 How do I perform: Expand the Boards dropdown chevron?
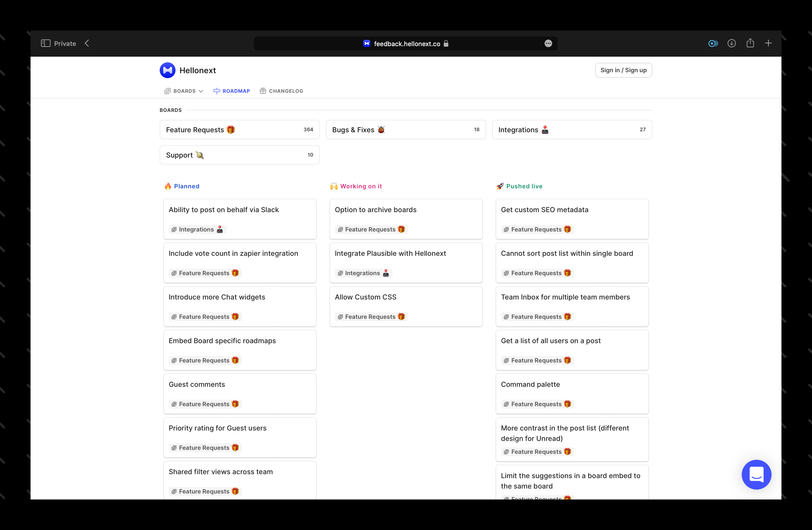pyautogui.click(x=201, y=91)
